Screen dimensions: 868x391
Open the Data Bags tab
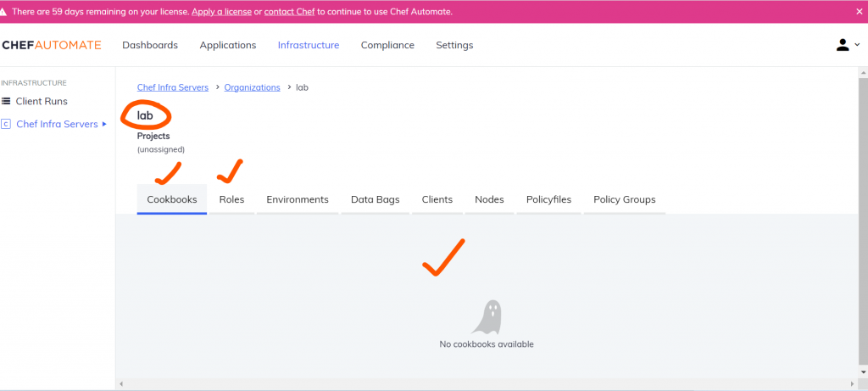pyautogui.click(x=375, y=199)
